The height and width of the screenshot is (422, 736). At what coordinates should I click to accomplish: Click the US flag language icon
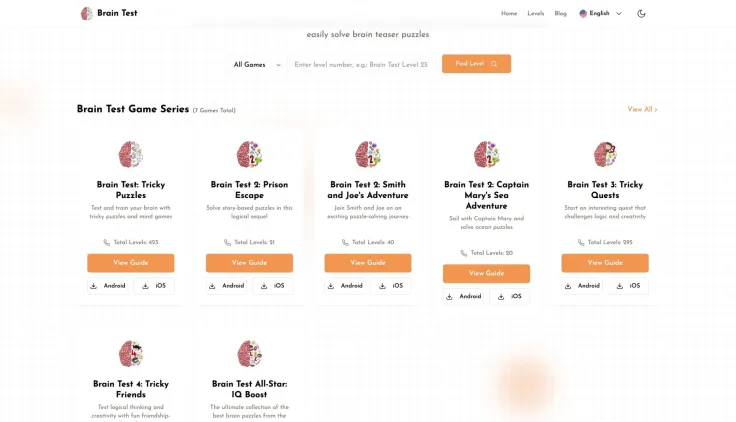pyautogui.click(x=583, y=14)
